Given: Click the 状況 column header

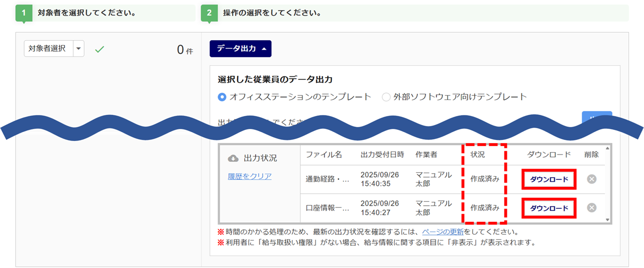Looking at the screenshot, I should point(477,155).
